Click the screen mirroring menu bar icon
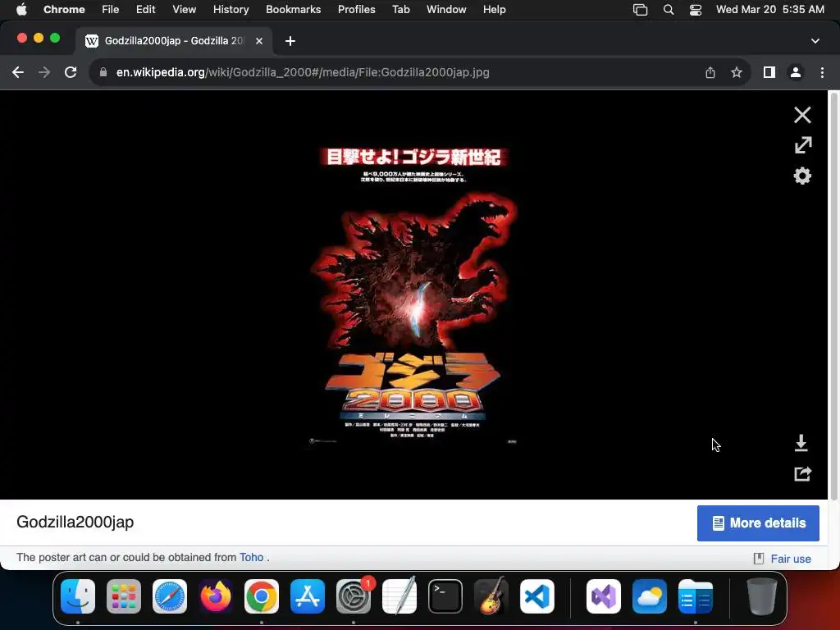Image resolution: width=840 pixels, height=630 pixels. (x=640, y=10)
